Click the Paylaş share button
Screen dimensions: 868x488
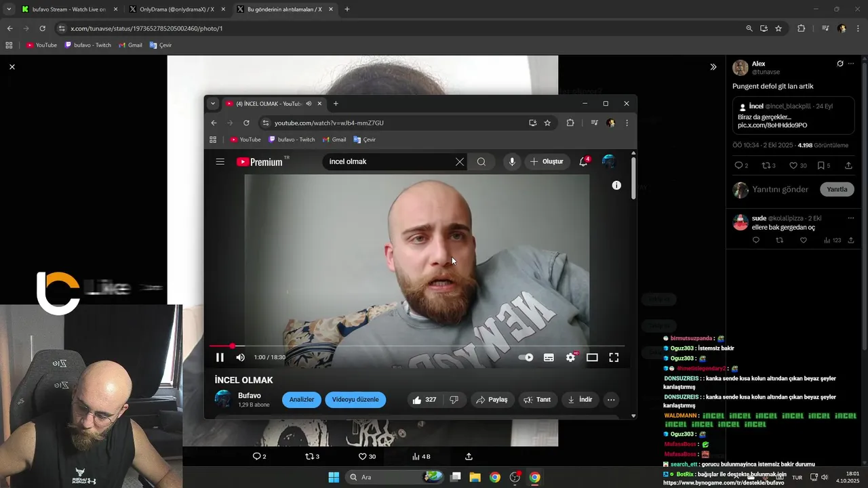tap(492, 400)
